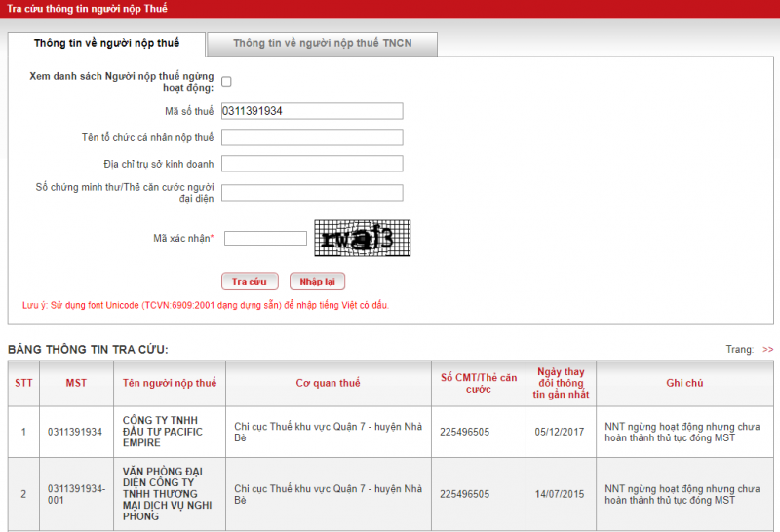Tick the inactive taxpayers list checkbox
780x532 pixels.
pos(226,82)
